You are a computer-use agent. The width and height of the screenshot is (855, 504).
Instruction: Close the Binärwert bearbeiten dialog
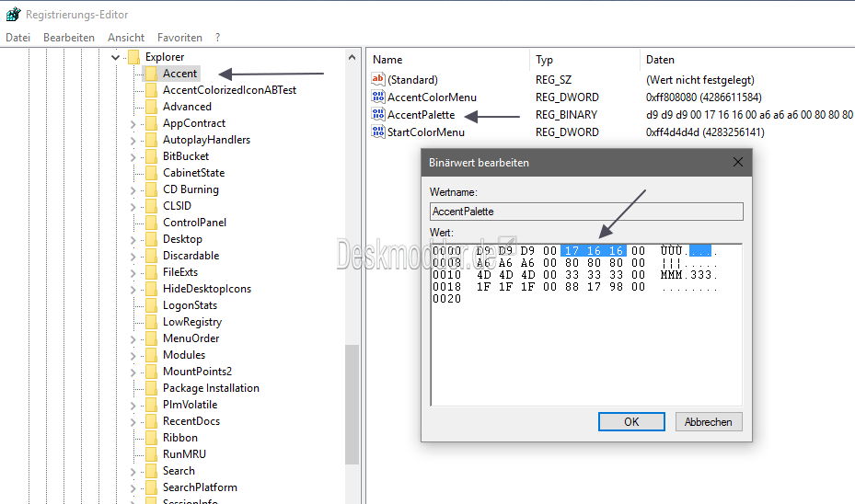point(738,162)
